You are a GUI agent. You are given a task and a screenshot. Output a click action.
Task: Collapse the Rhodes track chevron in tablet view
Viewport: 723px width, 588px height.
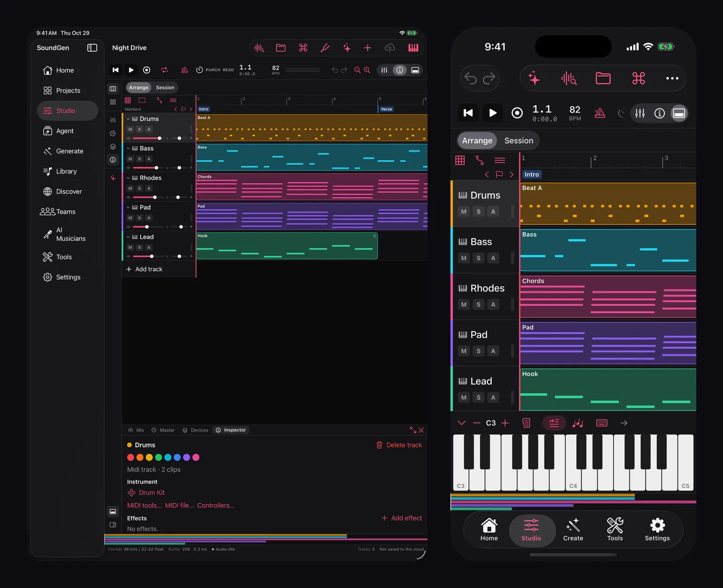coord(128,178)
